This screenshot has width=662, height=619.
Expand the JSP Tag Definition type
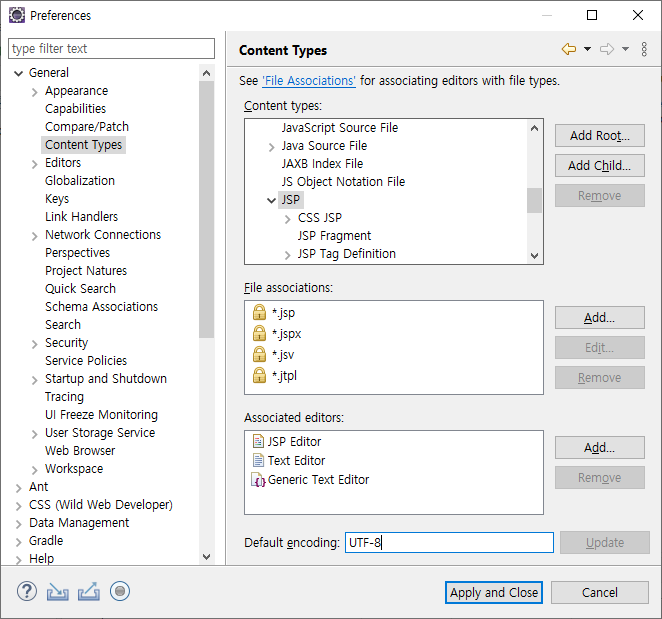[288, 255]
